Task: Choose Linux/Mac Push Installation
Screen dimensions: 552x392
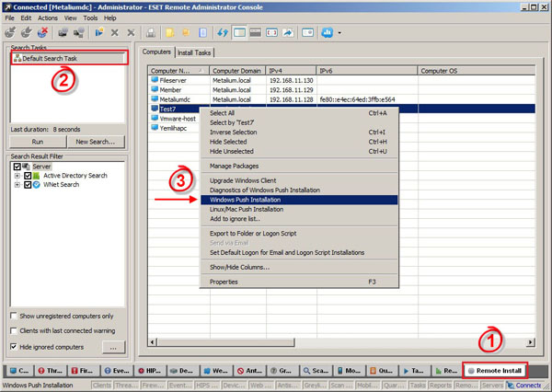Action: click(x=299, y=209)
